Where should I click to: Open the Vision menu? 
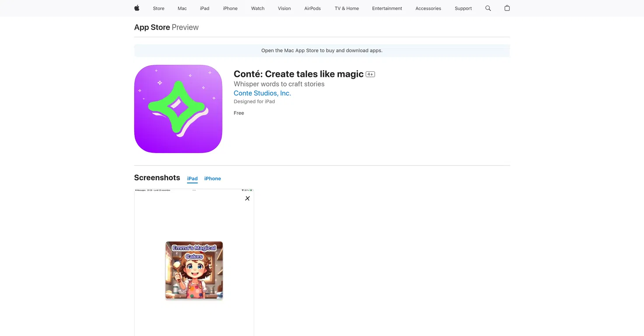(284, 8)
